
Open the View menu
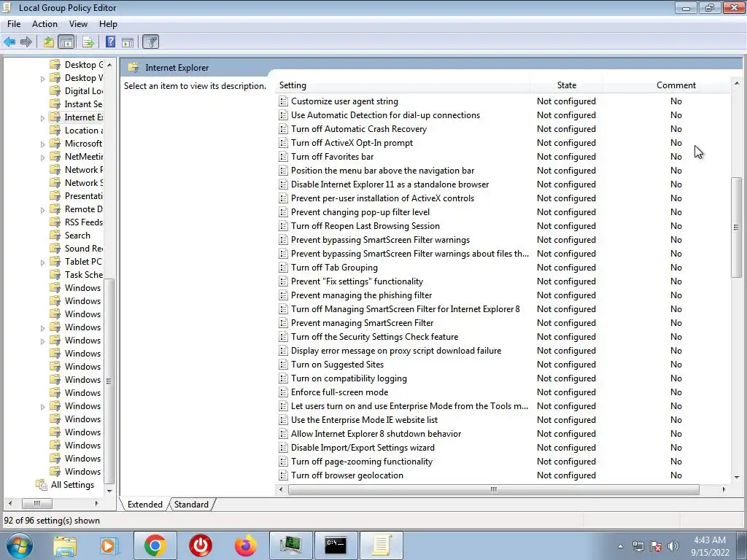[x=78, y=24]
